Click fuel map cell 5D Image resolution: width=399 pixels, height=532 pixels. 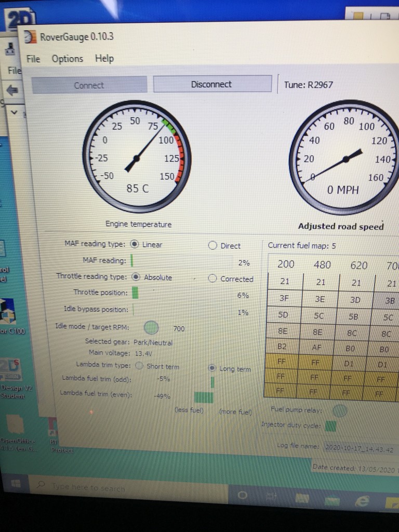tap(283, 314)
